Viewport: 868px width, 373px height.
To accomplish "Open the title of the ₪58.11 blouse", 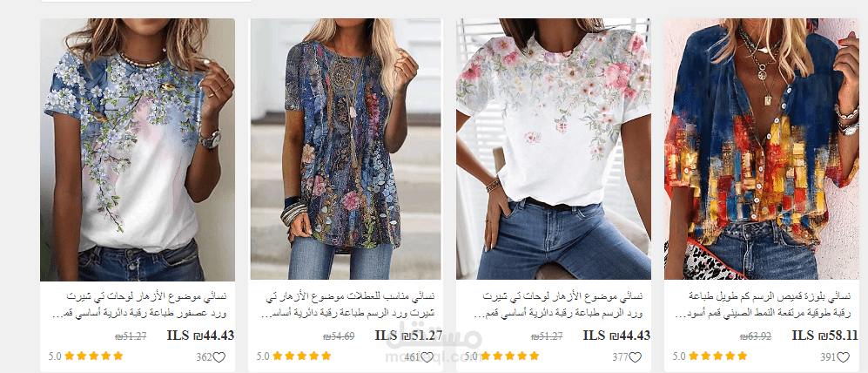I will [x=767, y=304].
